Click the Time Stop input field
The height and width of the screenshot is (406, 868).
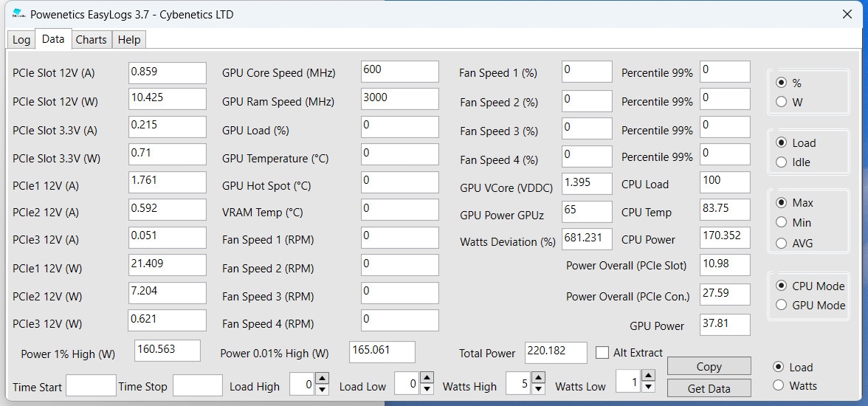pos(197,385)
